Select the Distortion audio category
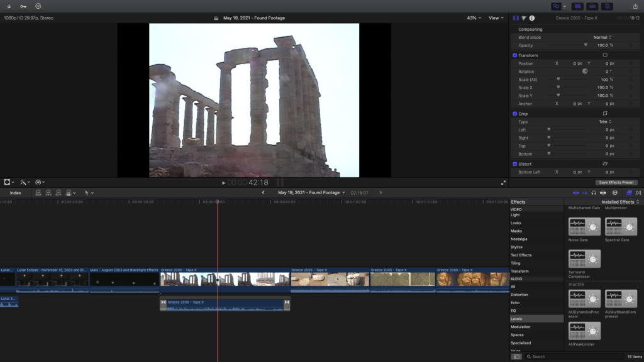This screenshot has width=644, height=362. (519, 295)
